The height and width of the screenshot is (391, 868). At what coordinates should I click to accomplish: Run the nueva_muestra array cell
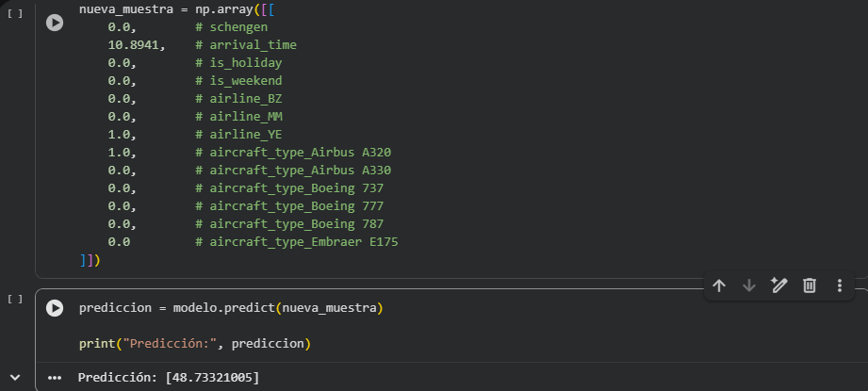pyautogui.click(x=55, y=22)
